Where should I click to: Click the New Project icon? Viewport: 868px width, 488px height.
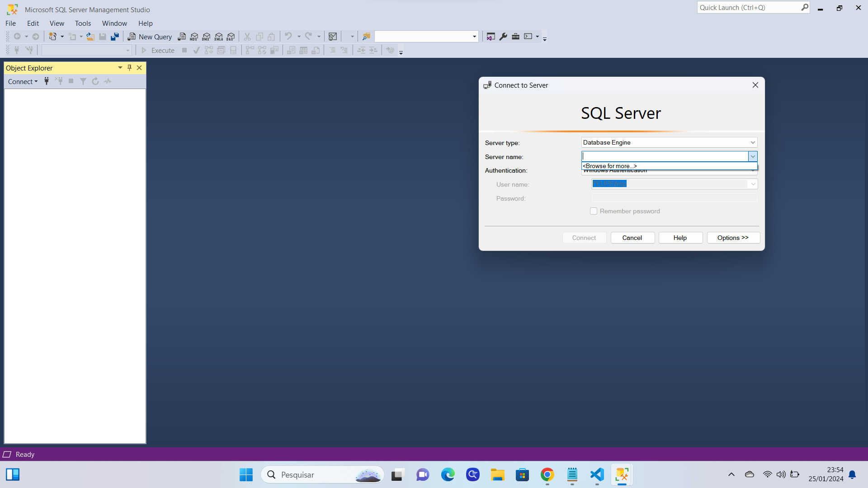[x=53, y=37]
